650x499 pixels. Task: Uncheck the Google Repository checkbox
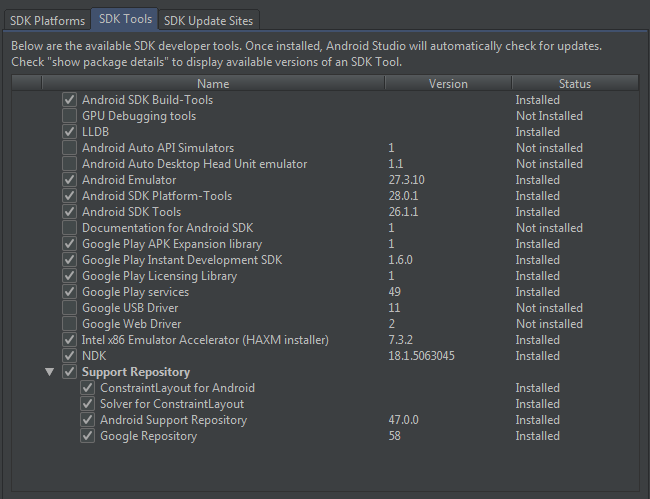click(x=87, y=436)
